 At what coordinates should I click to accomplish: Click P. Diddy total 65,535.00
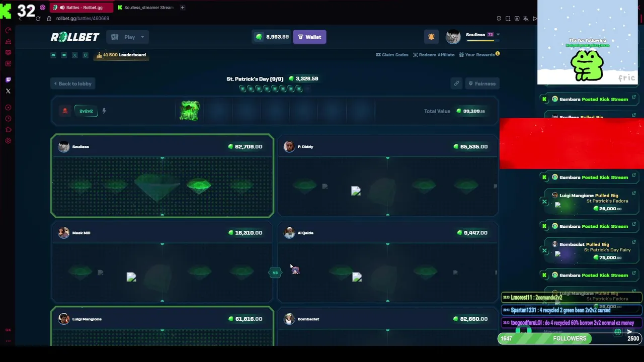(x=470, y=146)
